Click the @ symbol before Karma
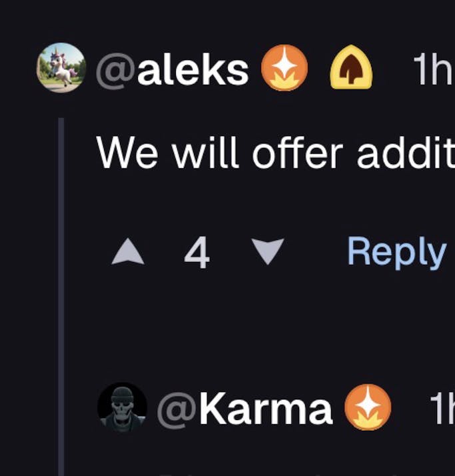Viewport: 455px width, 476px height. coord(177,408)
